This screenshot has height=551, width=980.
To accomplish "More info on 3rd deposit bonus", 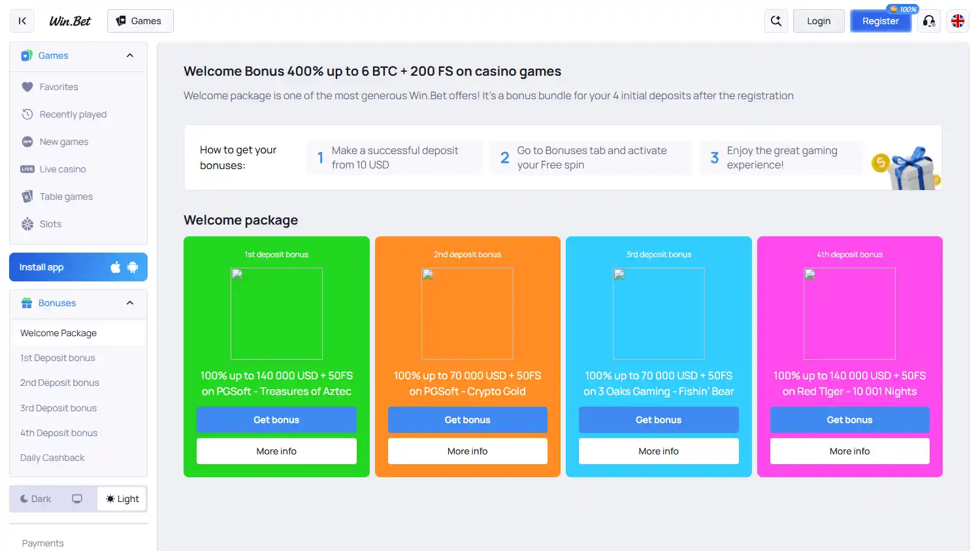I will pyautogui.click(x=659, y=451).
